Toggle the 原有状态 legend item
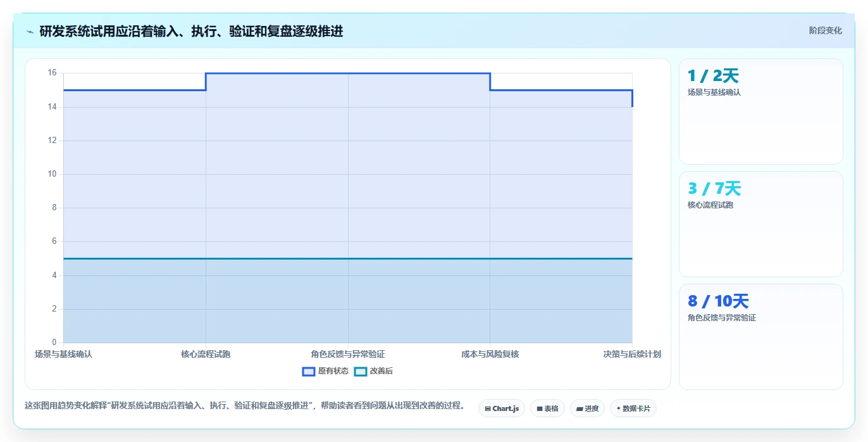 coord(325,371)
